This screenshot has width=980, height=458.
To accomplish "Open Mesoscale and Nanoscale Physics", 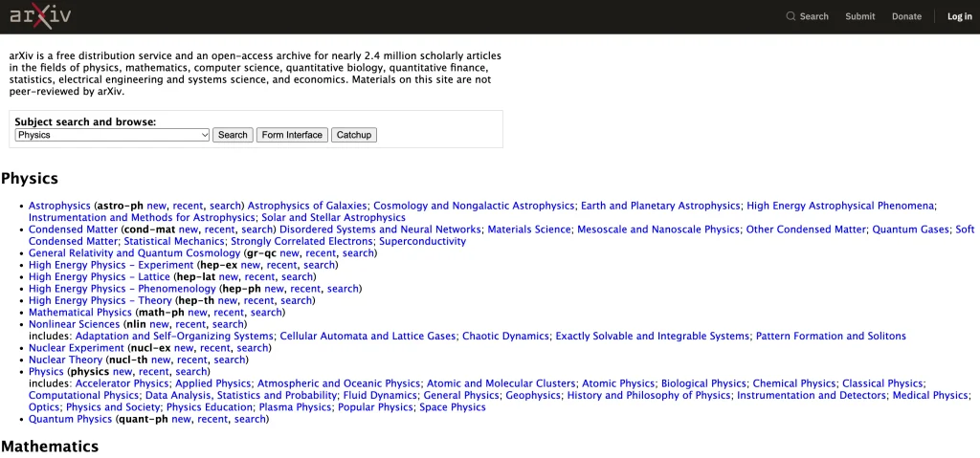I will [658, 229].
